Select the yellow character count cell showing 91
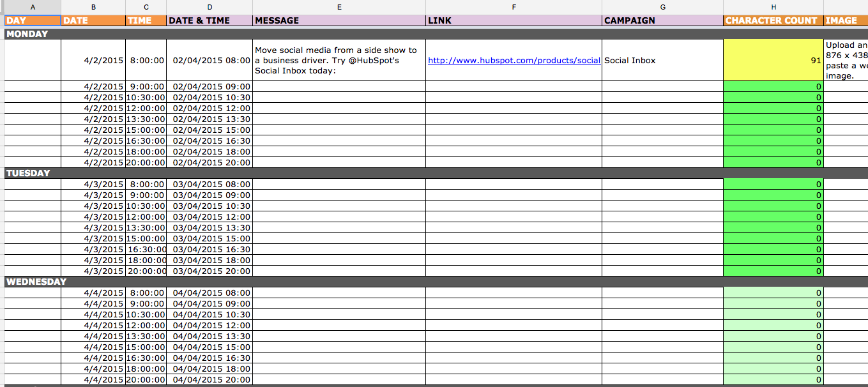 point(773,61)
